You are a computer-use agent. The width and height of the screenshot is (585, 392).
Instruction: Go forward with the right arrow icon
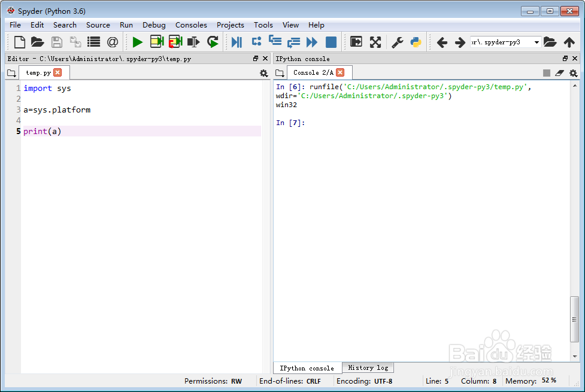click(x=460, y=42)
